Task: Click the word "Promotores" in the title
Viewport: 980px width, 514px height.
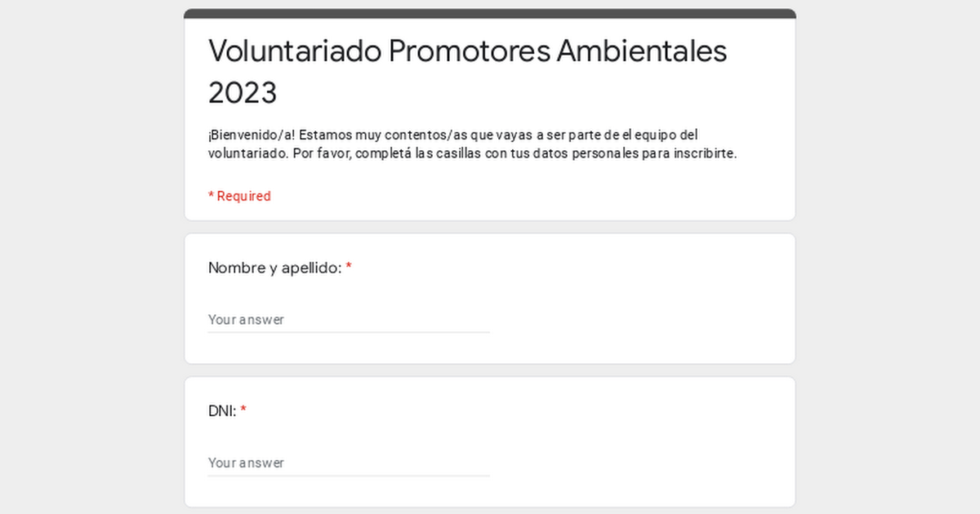Action: [469, 51]
